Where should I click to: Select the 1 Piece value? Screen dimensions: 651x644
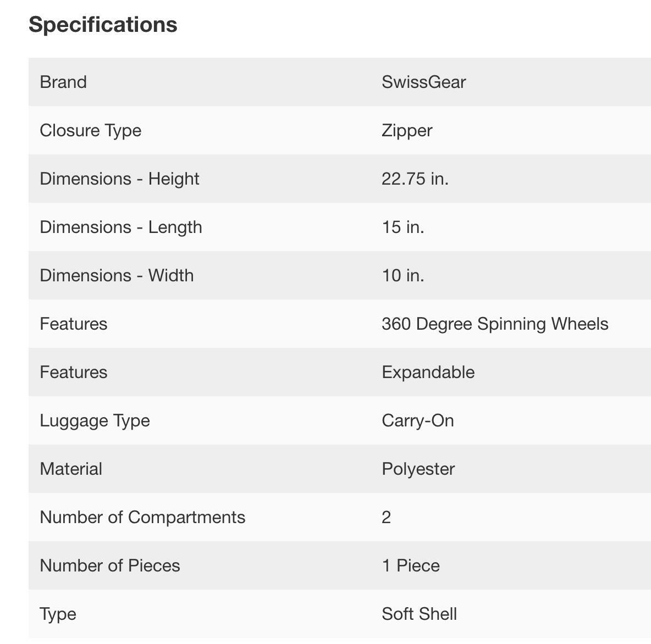click(x=411, y=565)
